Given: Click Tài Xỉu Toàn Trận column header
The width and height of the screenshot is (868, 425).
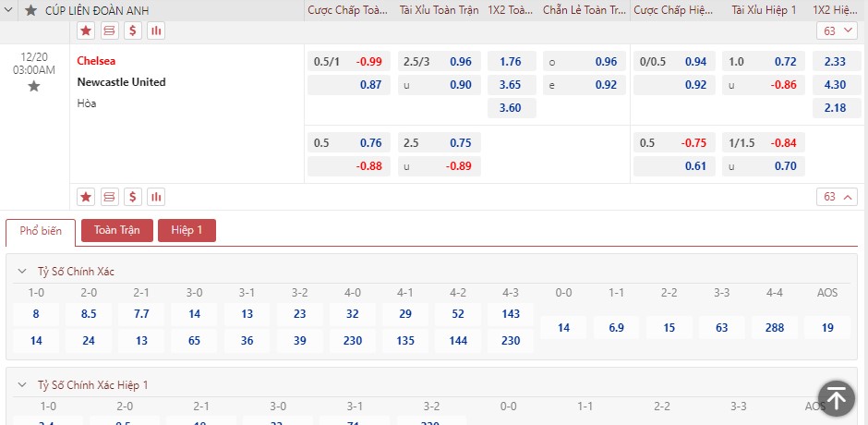Looking at the screenshot, I should click(439, 10).
